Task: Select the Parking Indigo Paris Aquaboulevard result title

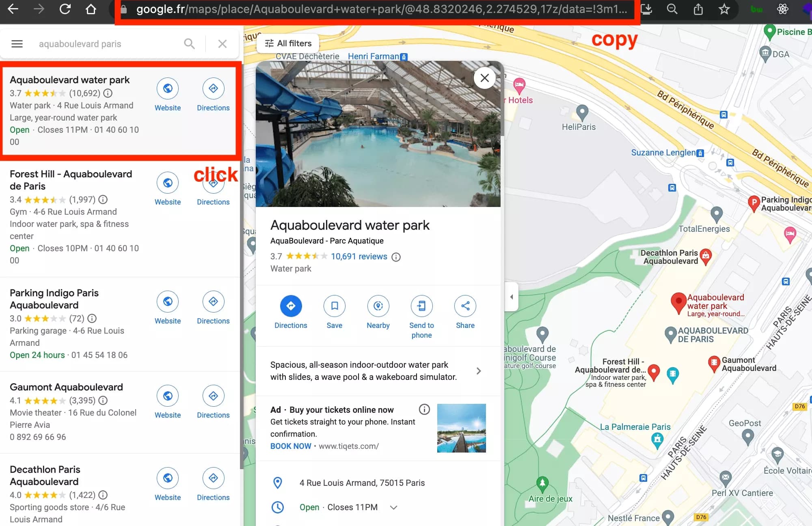Action: (54, 299)
